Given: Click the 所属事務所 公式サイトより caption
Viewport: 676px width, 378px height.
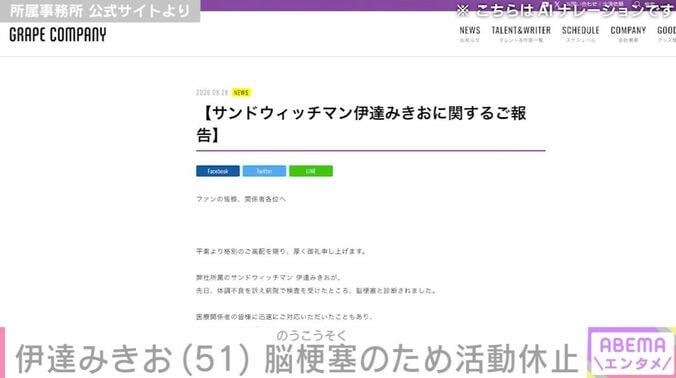Looking at the screenshot, I should click(100, 11).
